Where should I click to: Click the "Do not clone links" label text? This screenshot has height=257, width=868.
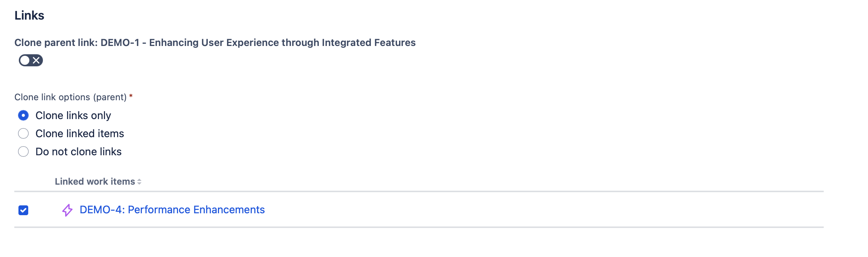coord(78,151)
